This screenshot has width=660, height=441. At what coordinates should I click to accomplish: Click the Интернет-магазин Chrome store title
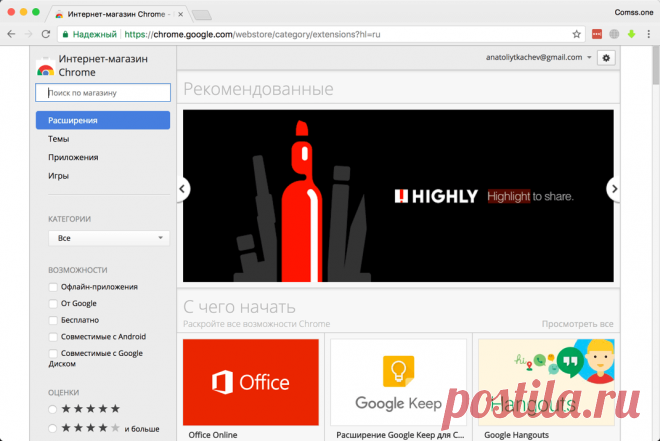[103, 66]
